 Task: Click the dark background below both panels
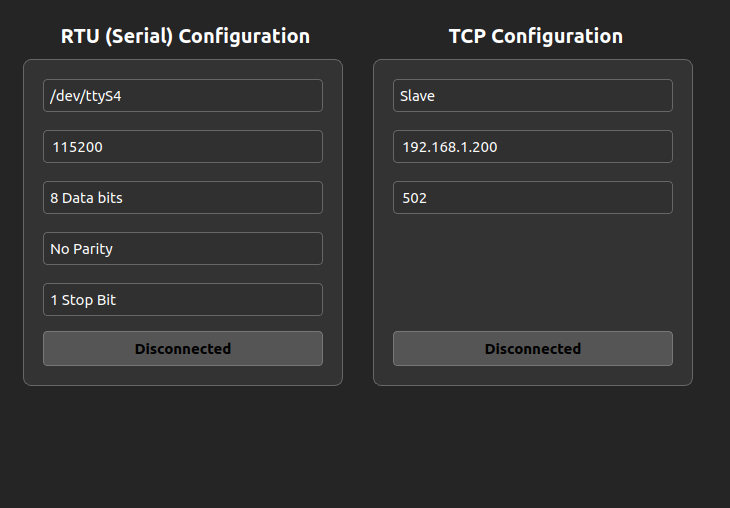365,450
